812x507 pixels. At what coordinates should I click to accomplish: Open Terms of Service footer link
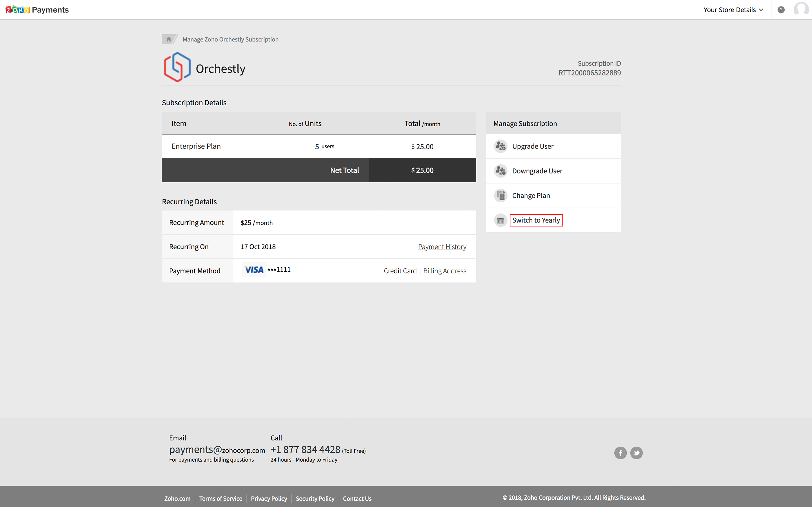point(220,498)
